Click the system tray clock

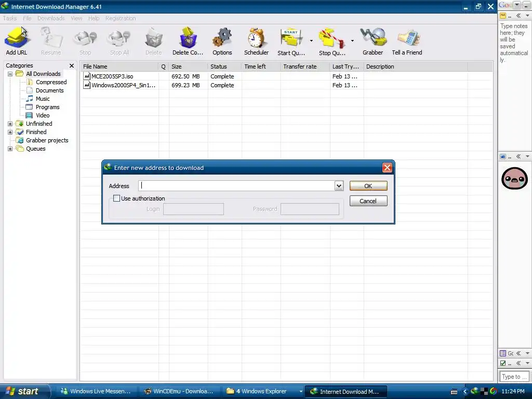513,391
